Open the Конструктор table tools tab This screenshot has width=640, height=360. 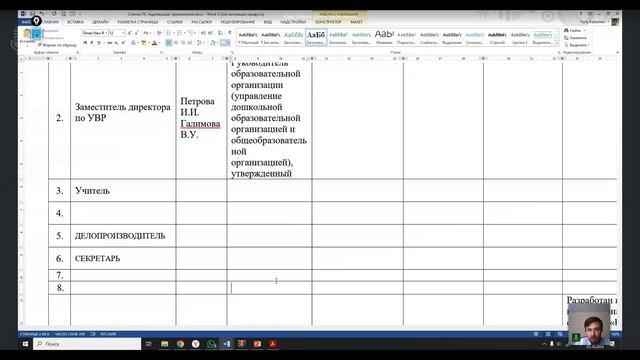click(x=328, y=22)
